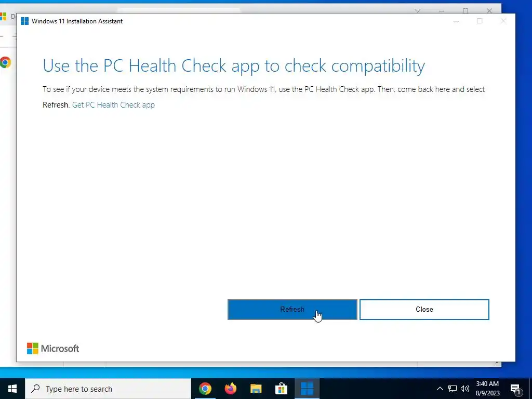Open the Get PC Health Check app link
The image size is (532, 399).
(113, 105)
